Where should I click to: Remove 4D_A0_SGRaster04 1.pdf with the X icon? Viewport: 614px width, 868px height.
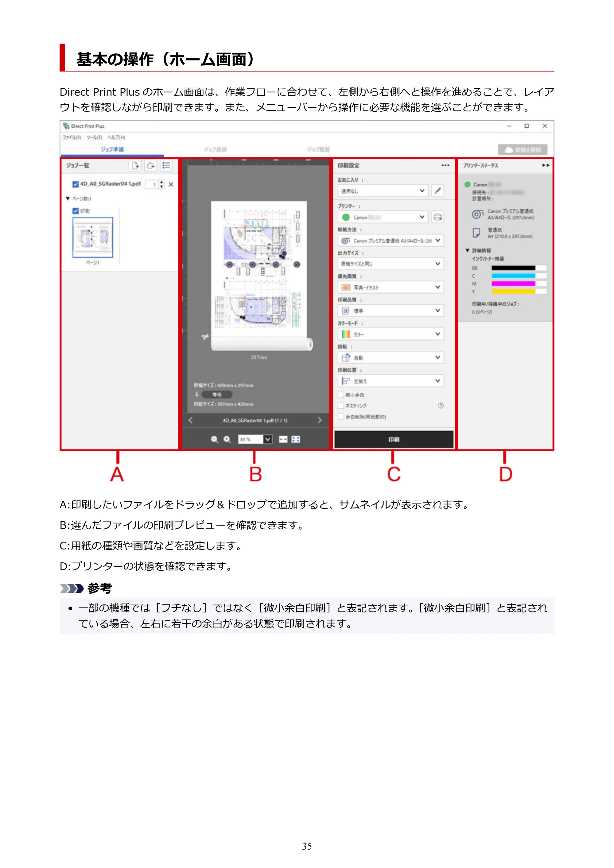[x=171, y=184]
